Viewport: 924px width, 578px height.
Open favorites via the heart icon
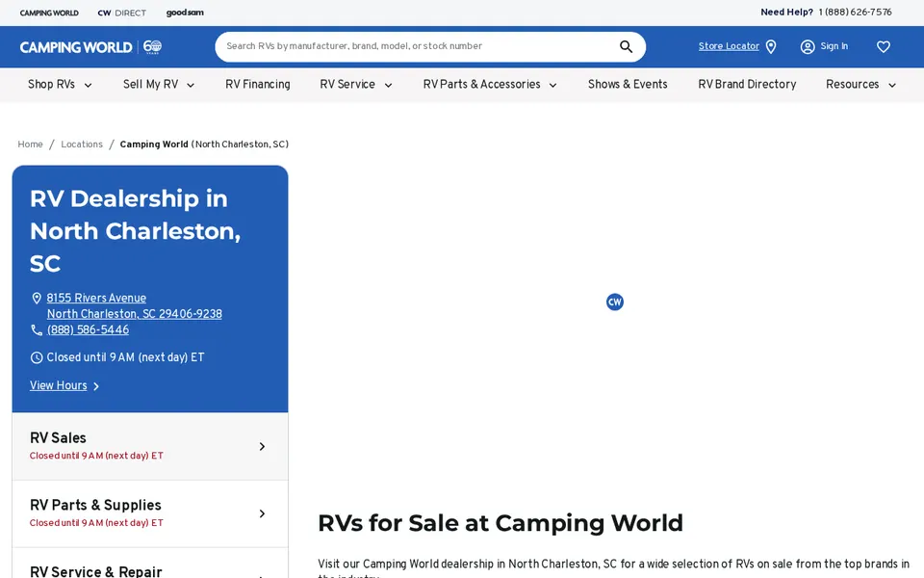(x=883, y=46)
